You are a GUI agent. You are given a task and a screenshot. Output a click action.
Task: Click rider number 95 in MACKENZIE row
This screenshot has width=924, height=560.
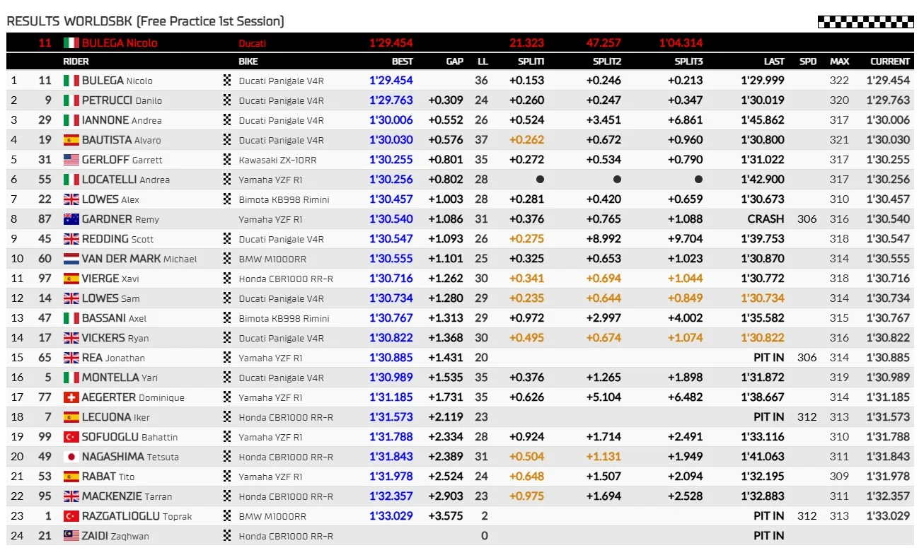(45, 496)
